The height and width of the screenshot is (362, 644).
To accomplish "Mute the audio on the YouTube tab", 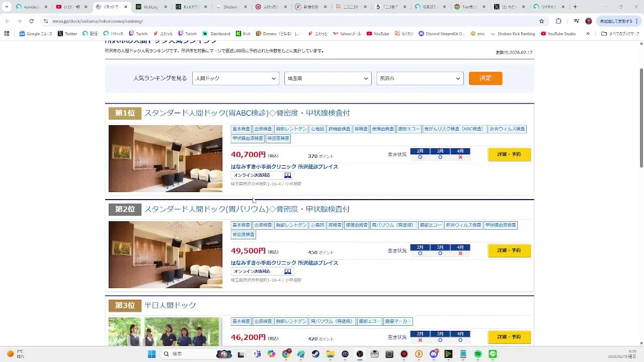I will coord(77,7).
